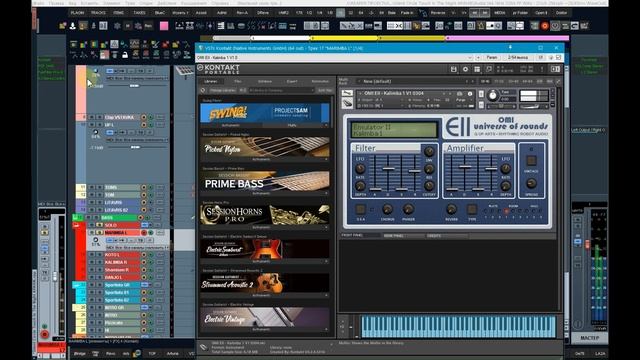Click the TRACKS toolbar button
This screenshot has width=640, height=360.
98,13
